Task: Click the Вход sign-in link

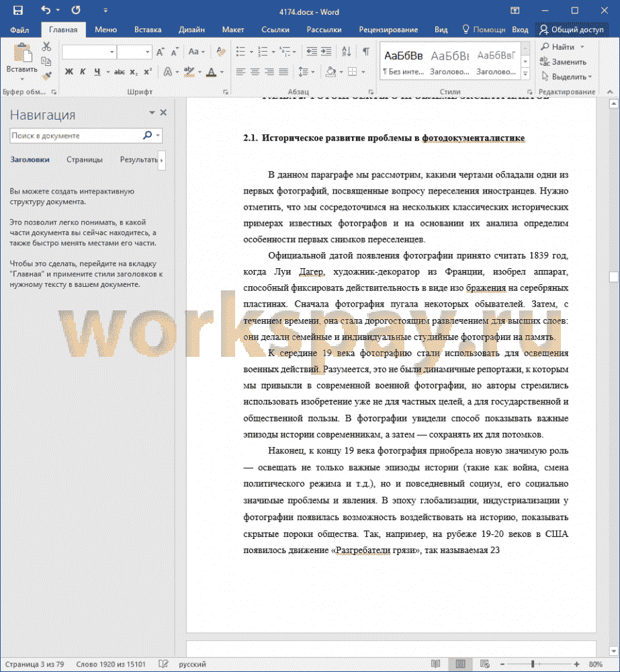Action: pyautogui.click(x=520, y=30)
